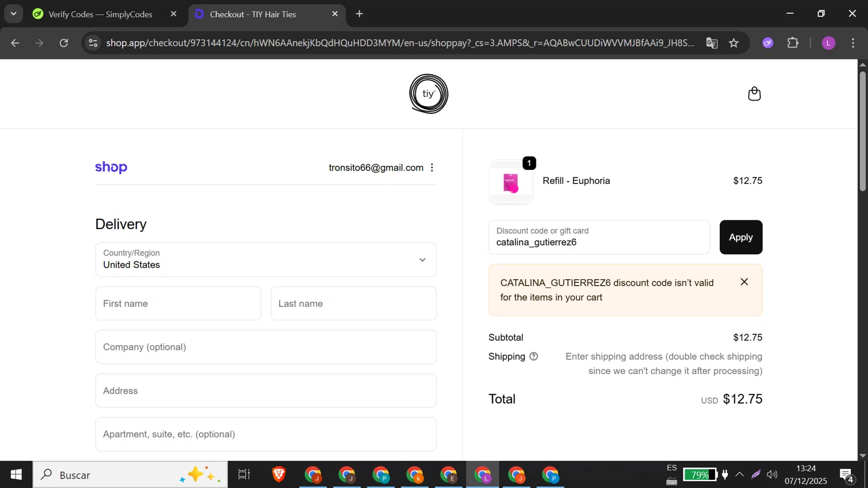Click the Address input field
Screen dimensions: 868x488
(266, 391)
